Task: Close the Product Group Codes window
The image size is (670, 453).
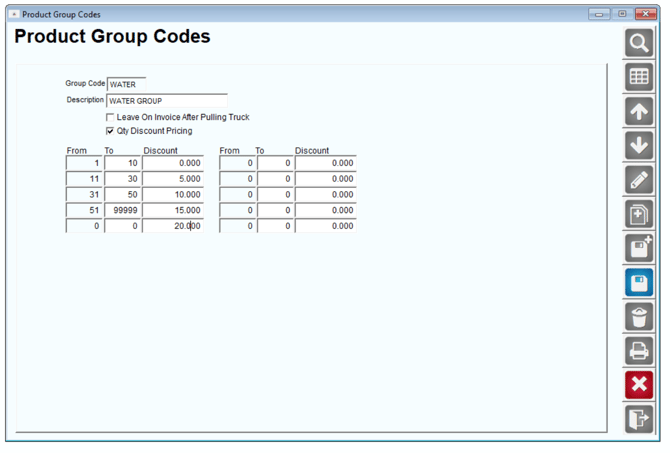Action: (646, 14)
